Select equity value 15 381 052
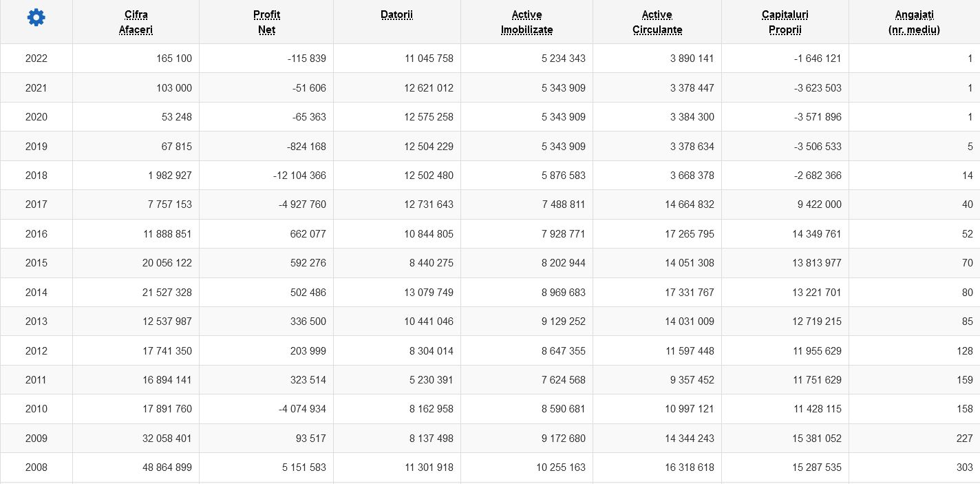Viewport: 980px width, 484px height. click(817, 439)
